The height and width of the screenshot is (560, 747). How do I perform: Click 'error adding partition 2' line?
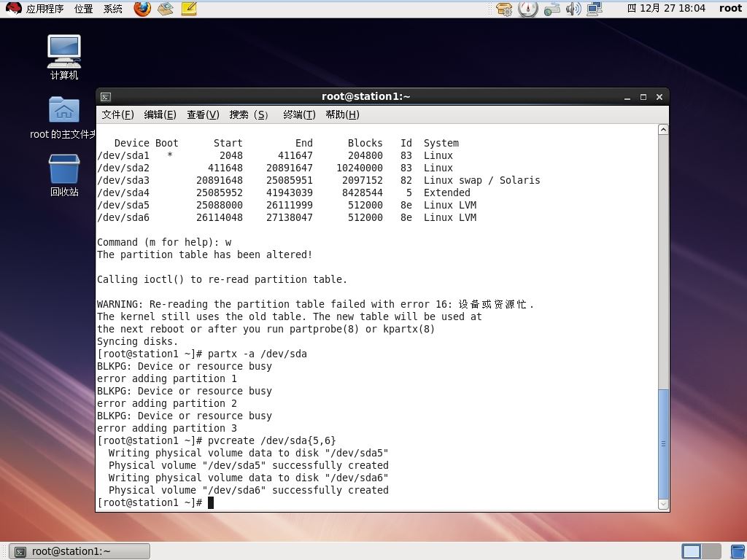point(167,403)
